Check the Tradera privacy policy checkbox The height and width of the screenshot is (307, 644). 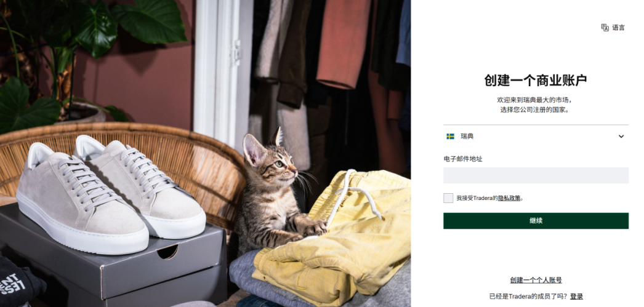click(x=448, y=198)
